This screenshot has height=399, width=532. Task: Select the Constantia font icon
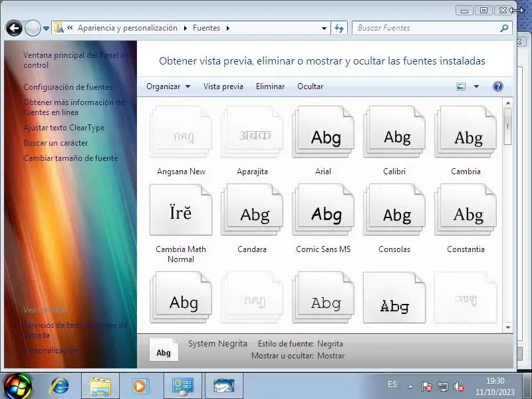tap(465, 209)
